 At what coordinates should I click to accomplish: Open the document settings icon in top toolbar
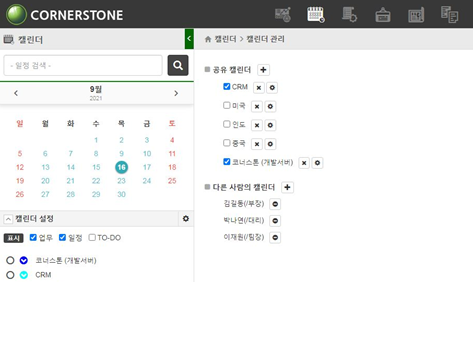[349, 15]
